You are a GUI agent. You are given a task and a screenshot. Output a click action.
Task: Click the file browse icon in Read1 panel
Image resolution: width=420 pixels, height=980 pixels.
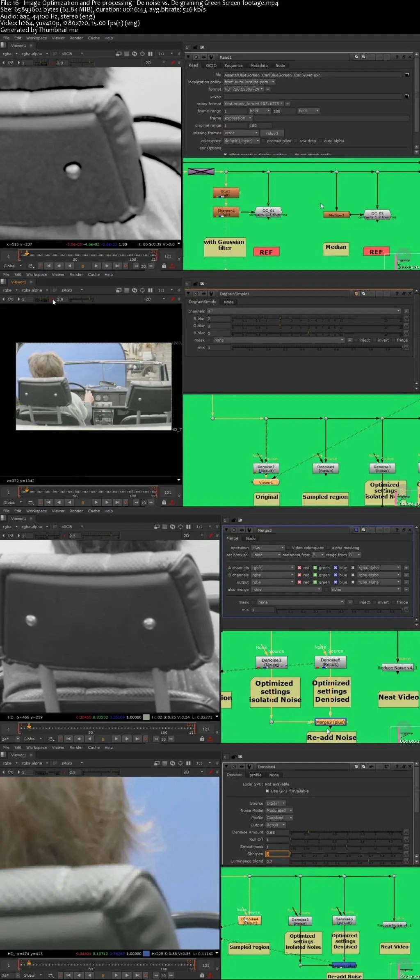[x=406, y=75]
